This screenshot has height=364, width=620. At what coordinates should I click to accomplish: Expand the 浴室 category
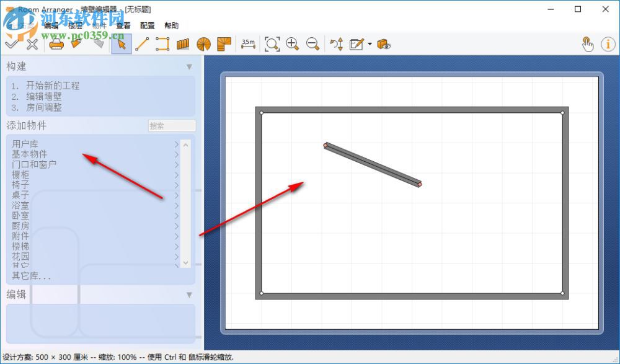coord(95,205)
